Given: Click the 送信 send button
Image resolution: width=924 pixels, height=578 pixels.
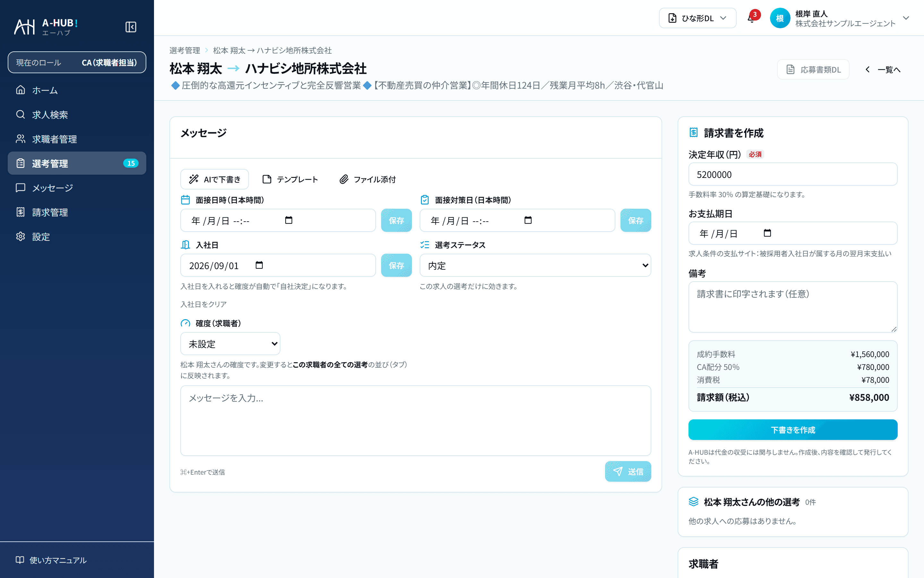Looking at the screenshot, I should click(628, 472).
